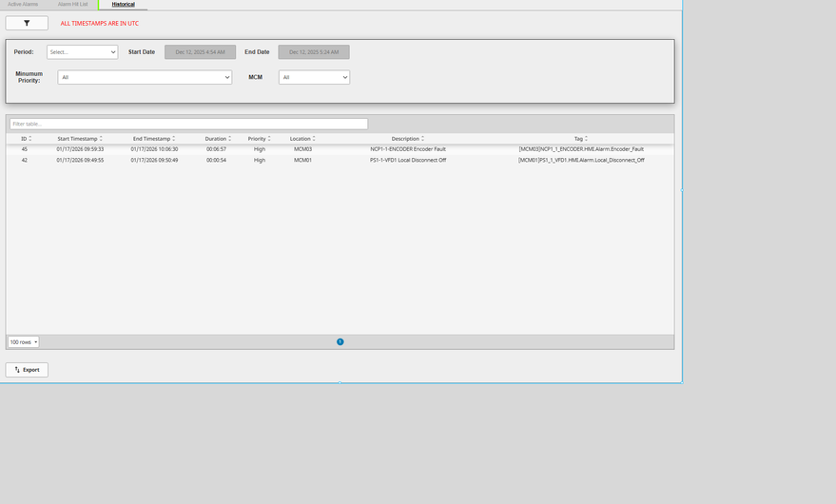Click the Filter table search field
The height and width of the screenshot is (504, 836).
coord(188,124)
